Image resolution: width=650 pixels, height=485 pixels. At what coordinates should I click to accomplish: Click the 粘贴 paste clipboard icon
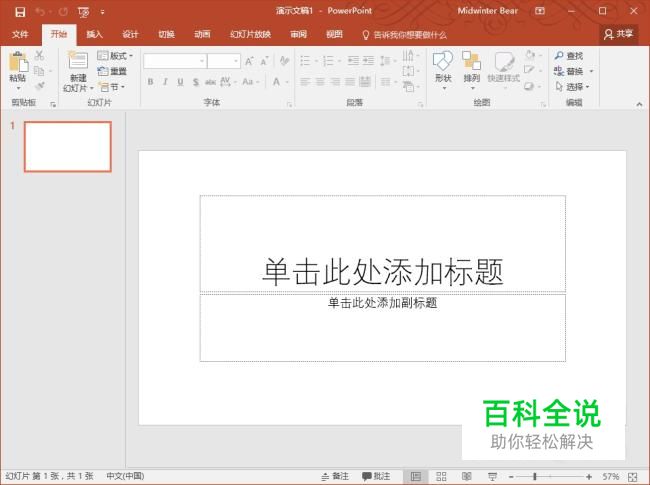coord(18,61)
